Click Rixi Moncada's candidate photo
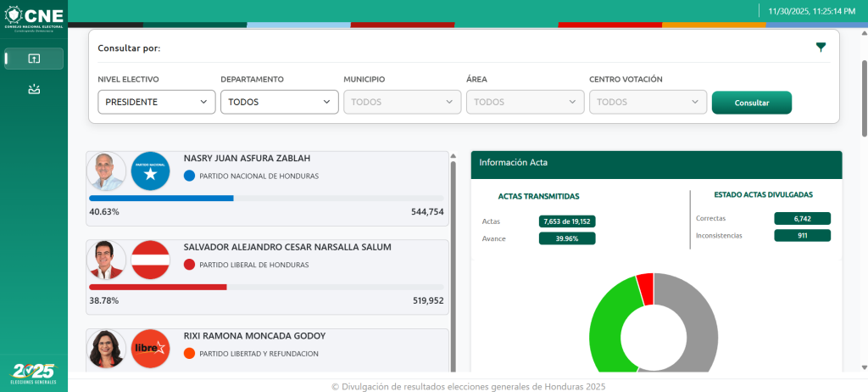 (107, 348)
